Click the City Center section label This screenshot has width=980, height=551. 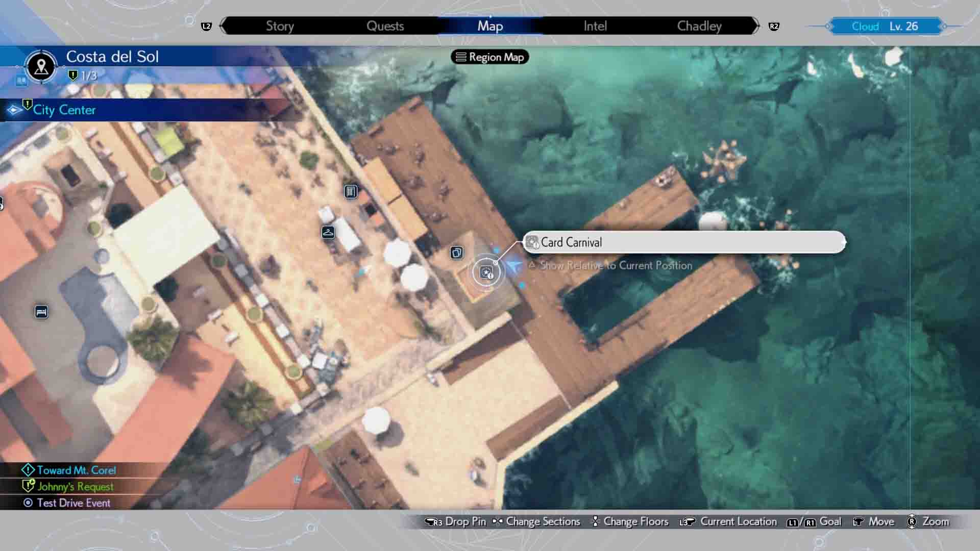click(64, 110)
